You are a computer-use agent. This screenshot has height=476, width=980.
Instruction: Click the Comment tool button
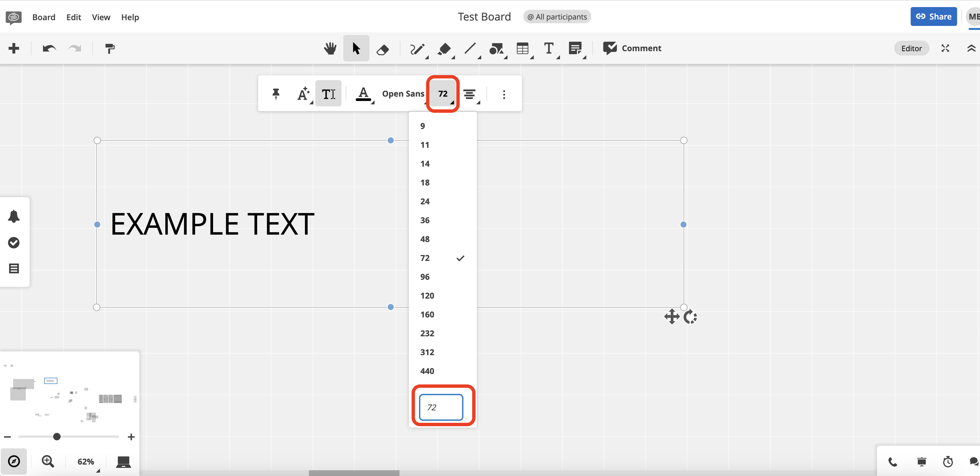point(632,48)
